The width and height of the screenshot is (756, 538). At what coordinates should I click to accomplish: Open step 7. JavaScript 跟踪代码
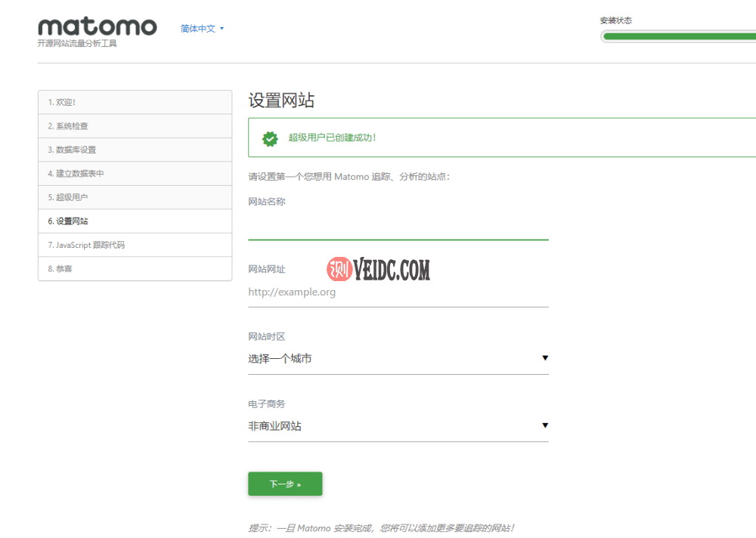tap(135, 245)
